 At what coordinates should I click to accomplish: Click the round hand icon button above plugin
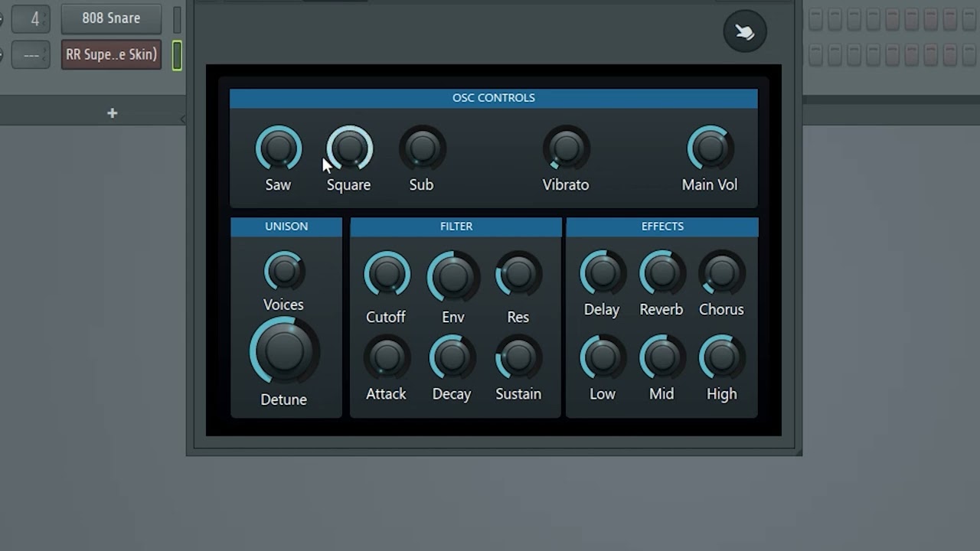(745, 31)
